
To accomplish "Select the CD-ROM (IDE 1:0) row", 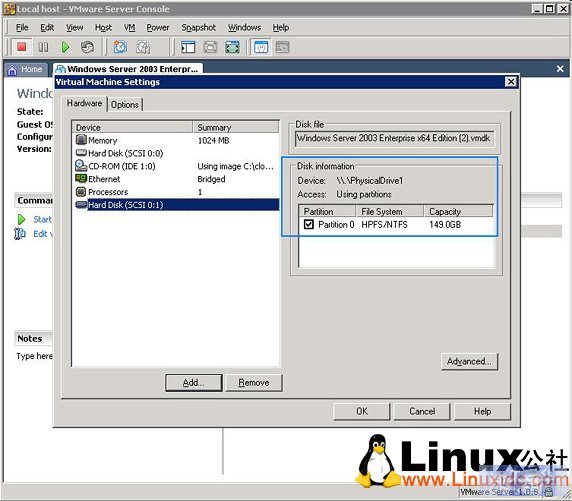I will coord(176,166).
